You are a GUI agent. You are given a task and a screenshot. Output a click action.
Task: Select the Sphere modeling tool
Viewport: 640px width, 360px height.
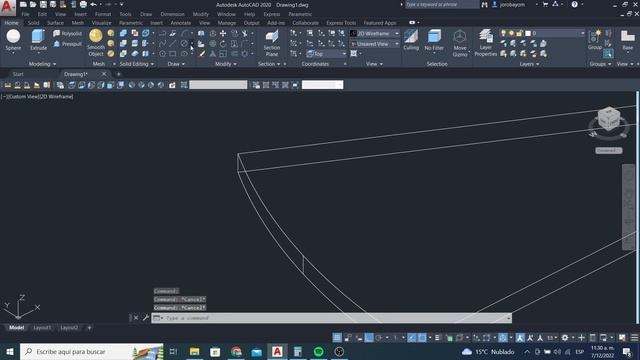pyautogui.click(x=13, y=40)
